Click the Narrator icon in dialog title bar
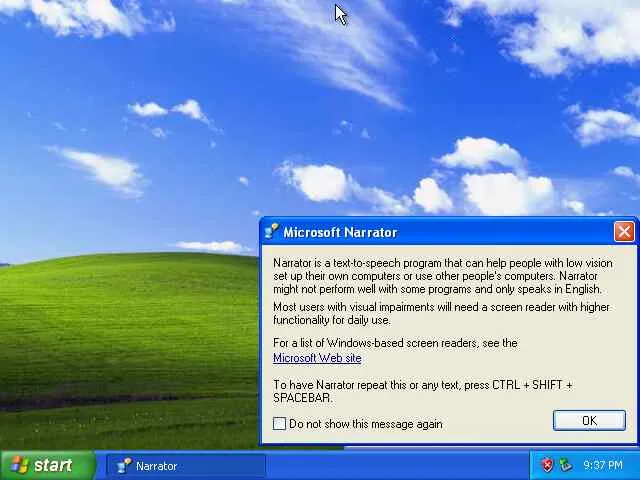 pos(271,231)
